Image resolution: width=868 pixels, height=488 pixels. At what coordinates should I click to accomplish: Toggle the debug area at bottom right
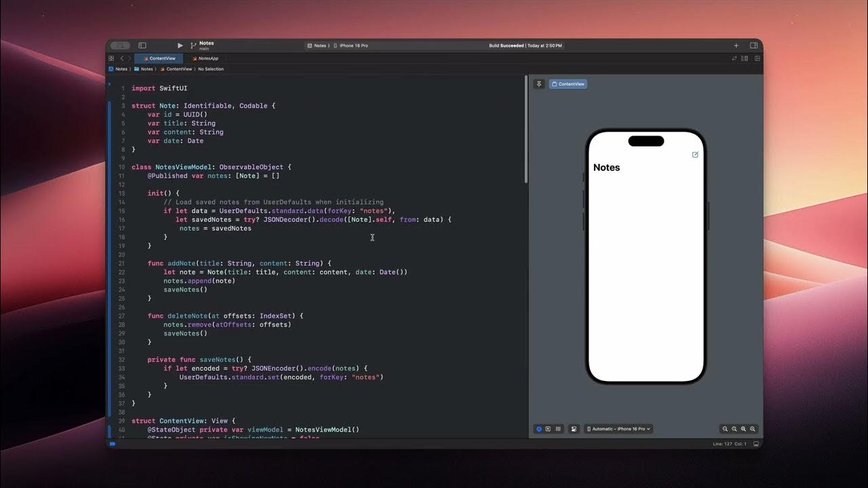point(756,444)
